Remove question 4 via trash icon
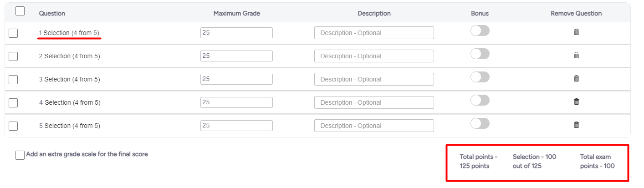 (x=576, y=102)
